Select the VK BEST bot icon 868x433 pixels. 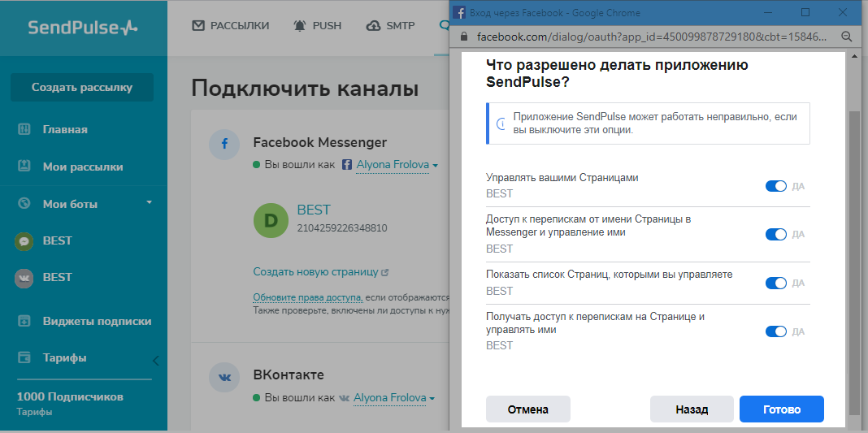pos(24,278)
